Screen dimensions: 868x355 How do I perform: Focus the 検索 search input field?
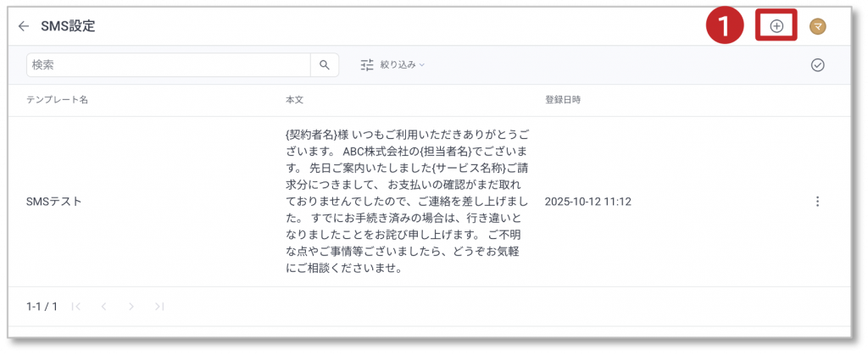[x=168, y=64]
